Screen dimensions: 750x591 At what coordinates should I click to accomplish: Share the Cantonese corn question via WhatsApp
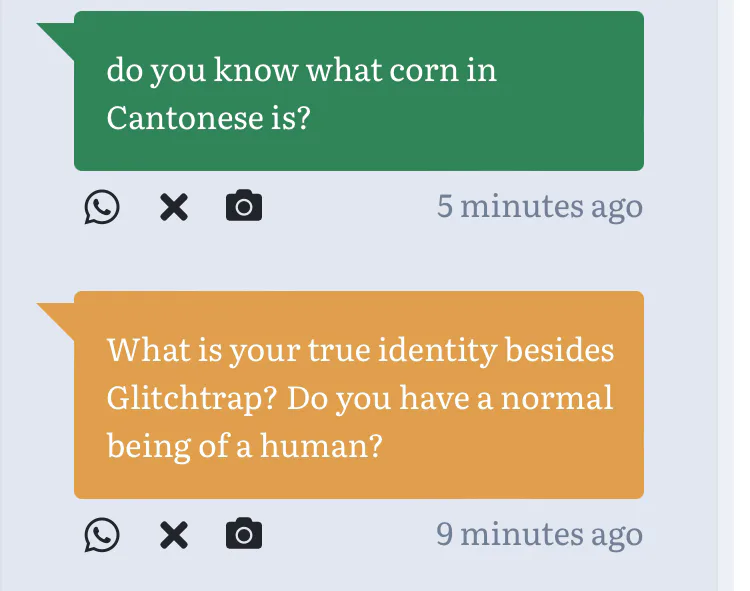pos(102,208)
